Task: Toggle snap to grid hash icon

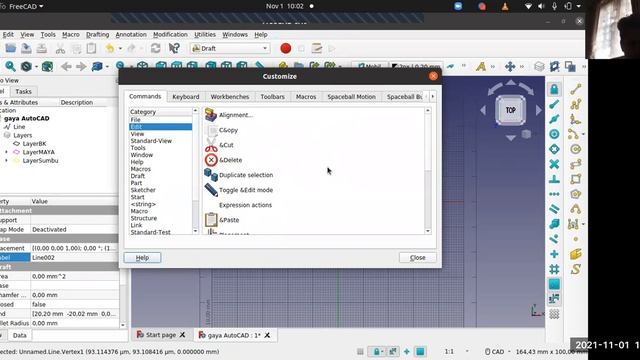Action: (x=554, y=269)
